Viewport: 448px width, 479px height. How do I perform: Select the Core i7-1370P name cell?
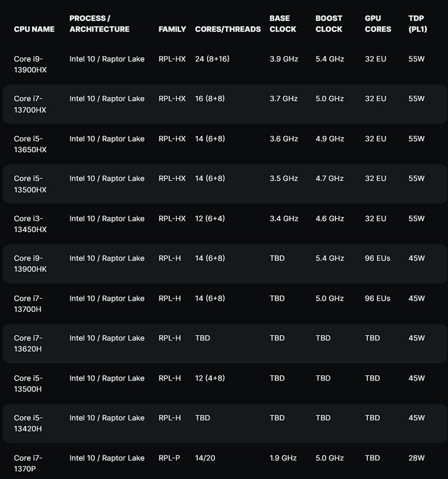[29, 463]
